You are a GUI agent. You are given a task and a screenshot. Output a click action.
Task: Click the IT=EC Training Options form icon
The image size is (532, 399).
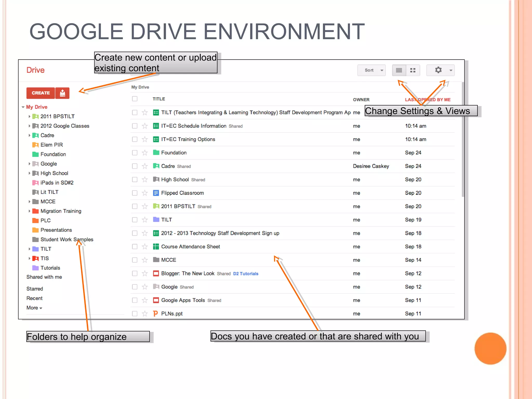click(156, 139)
